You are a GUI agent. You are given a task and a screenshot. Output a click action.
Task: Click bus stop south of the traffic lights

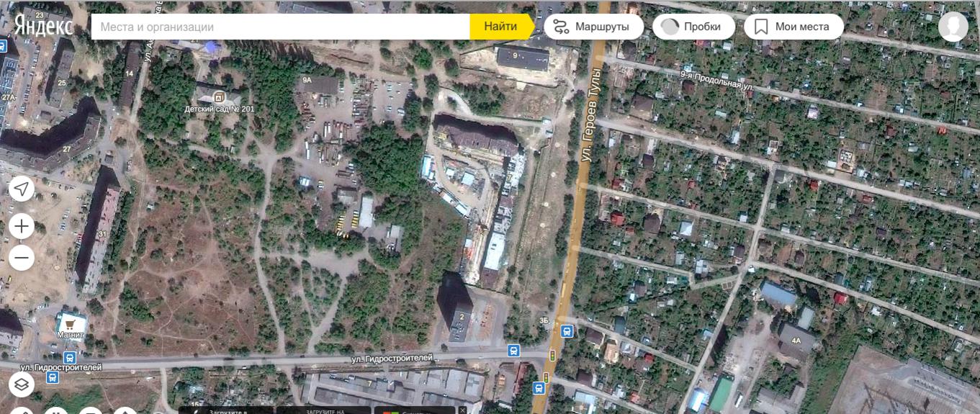pyautogui.click(x=539, y=388)
